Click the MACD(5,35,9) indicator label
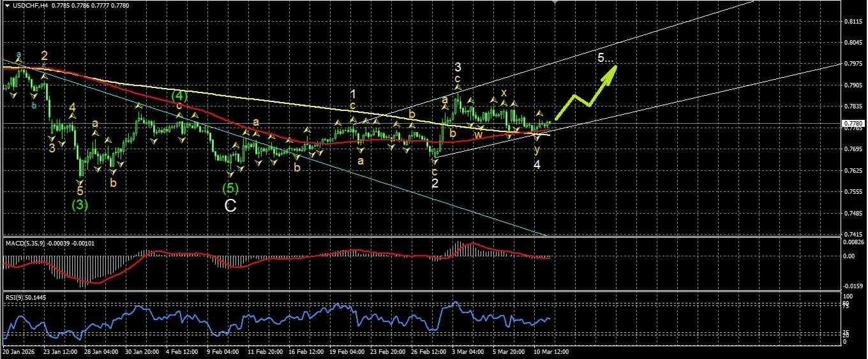Image resolution: width=868 pixels, height=359 pixels. tap(24, 243)
